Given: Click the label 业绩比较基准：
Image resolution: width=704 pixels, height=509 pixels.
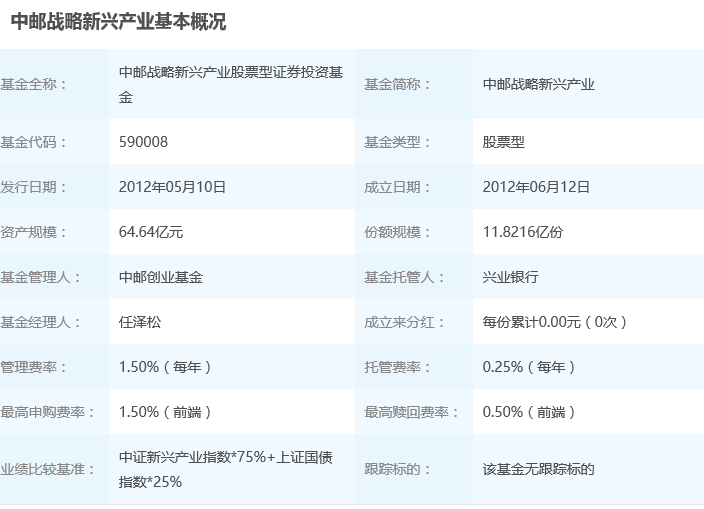Looking at the screenshot, I should point(48,469).
